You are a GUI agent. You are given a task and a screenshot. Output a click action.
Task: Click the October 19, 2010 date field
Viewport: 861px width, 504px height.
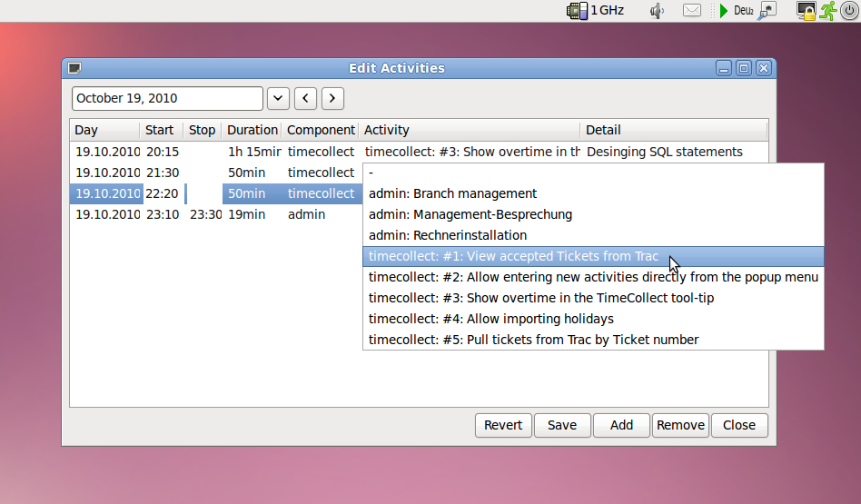pyautogui.click(x=167, y=98)
